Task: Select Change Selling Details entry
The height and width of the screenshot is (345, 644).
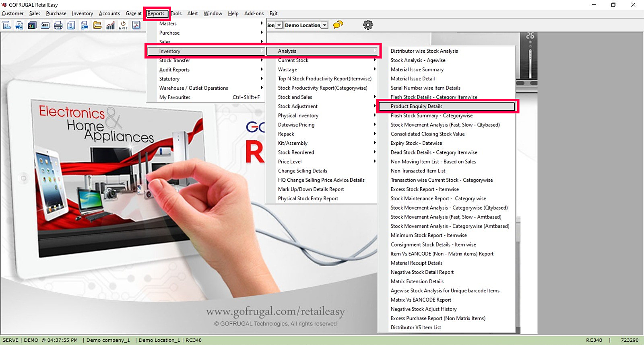Action: coord(322,171)
